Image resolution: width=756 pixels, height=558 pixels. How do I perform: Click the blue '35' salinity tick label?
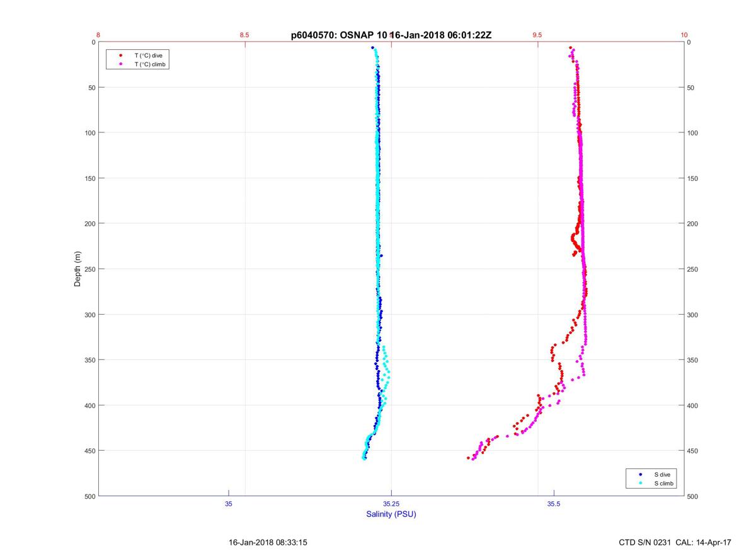(x=228, y=504)
